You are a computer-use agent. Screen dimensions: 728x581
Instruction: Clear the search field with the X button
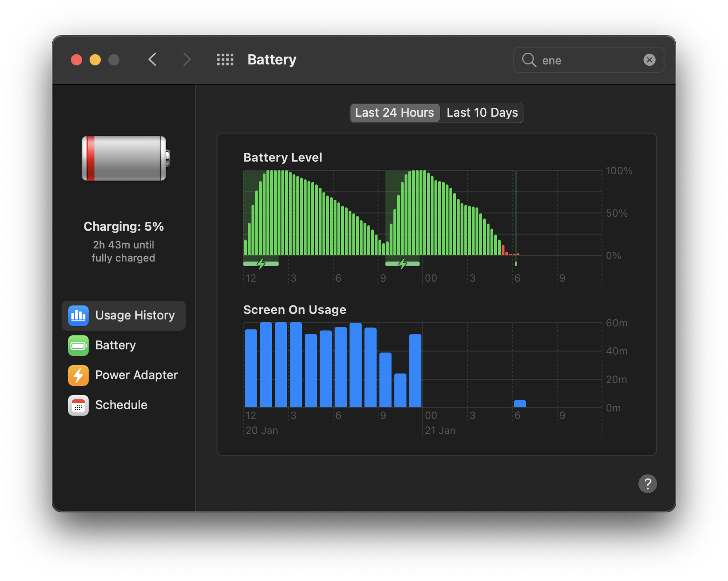click(650, 60)
